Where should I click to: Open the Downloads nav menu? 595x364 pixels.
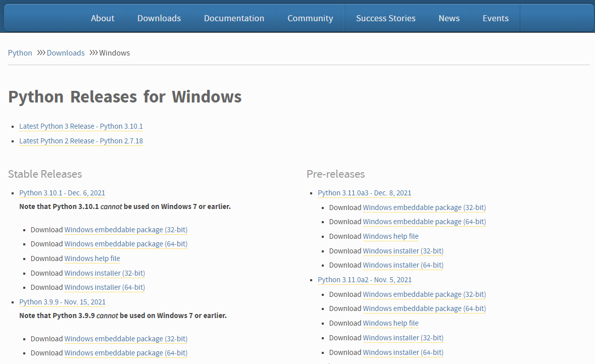[159, 18]
